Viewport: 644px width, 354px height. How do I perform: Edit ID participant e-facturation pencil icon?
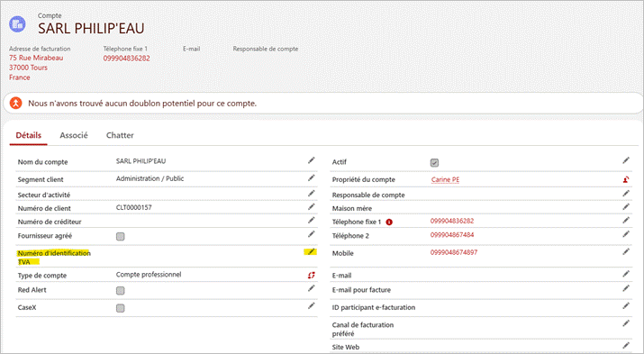tap(625, 305)
